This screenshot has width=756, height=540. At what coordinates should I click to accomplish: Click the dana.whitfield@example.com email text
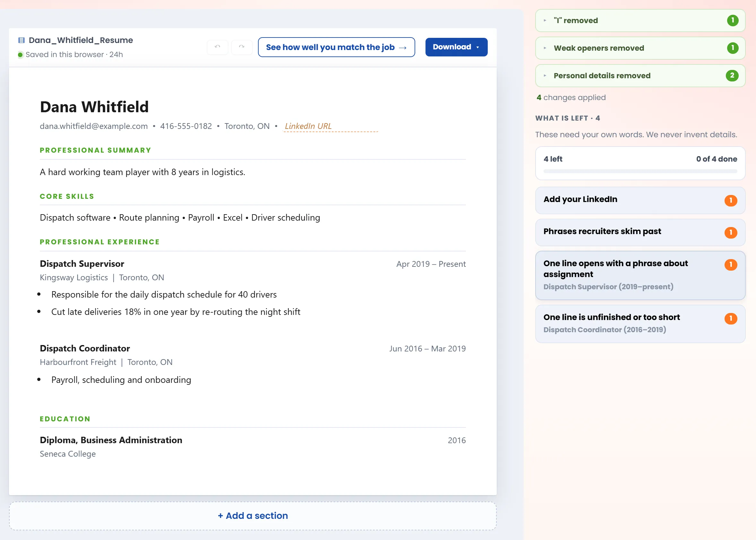point(93,126)
